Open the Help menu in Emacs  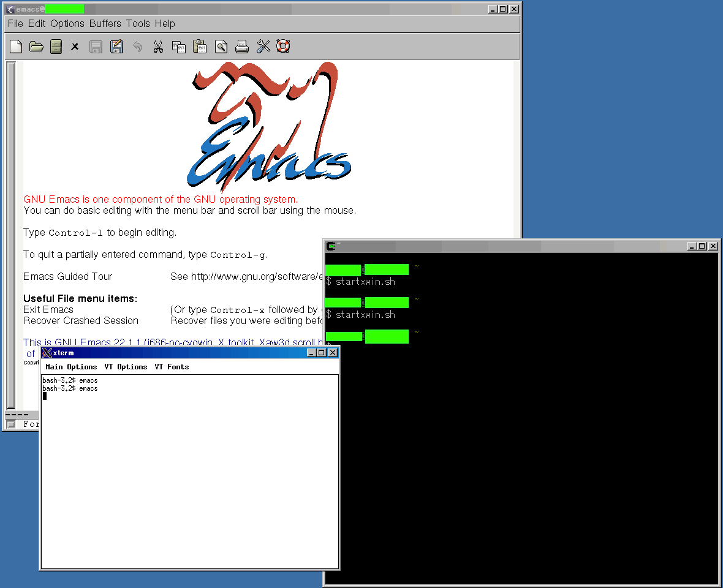(165, 23)
